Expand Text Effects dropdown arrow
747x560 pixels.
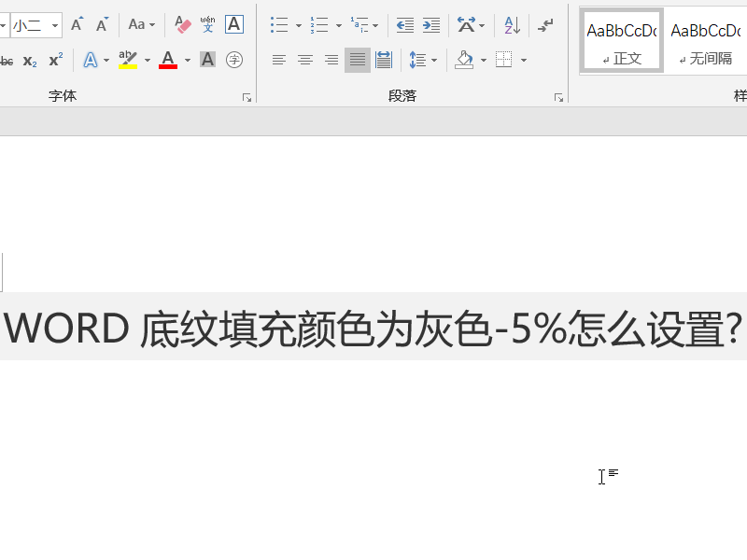106,61
